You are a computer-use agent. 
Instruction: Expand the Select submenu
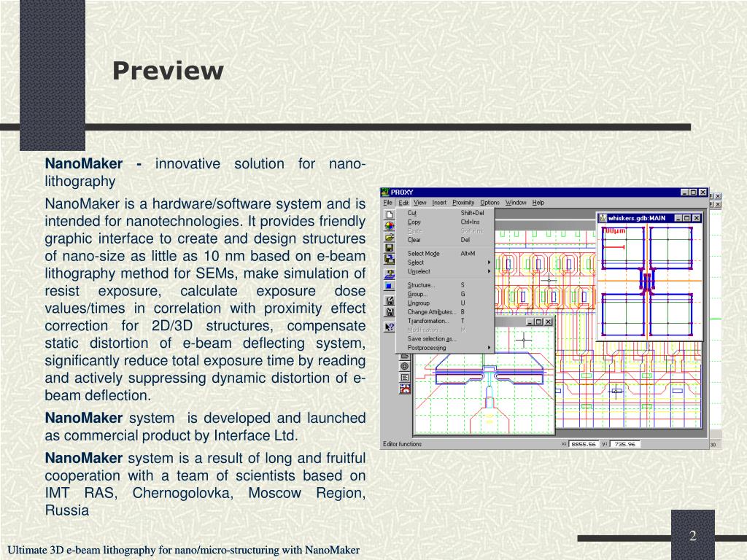pos(445,262)
